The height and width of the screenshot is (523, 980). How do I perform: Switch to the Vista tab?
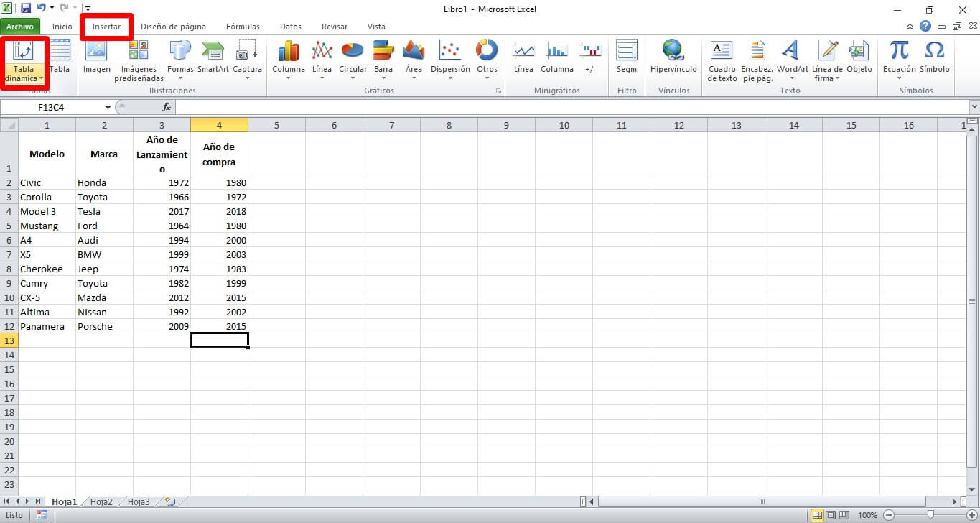pyautogui.click(x=376, y=27)
